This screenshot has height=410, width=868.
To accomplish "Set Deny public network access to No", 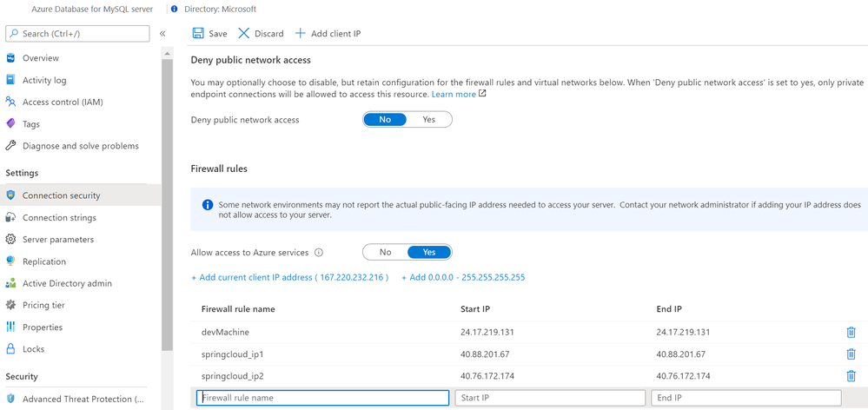I will (385, 120).
